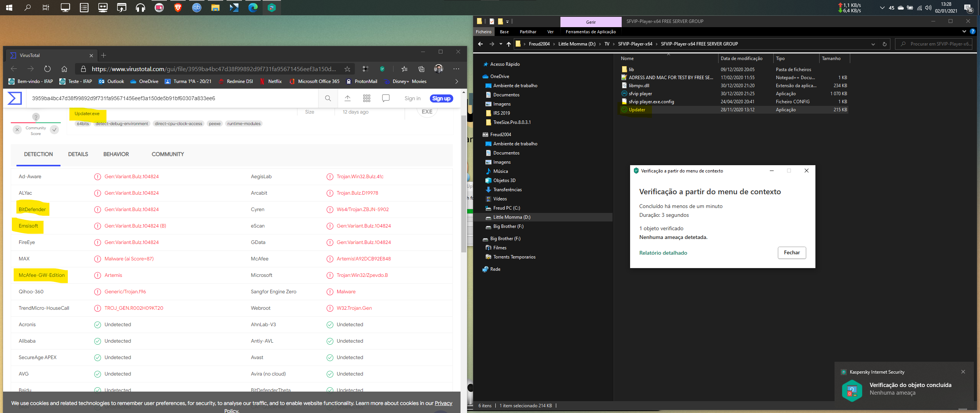Open the Relatório detalhado link
This screenshot has height=413, width=980.
[x=663, y=253]
